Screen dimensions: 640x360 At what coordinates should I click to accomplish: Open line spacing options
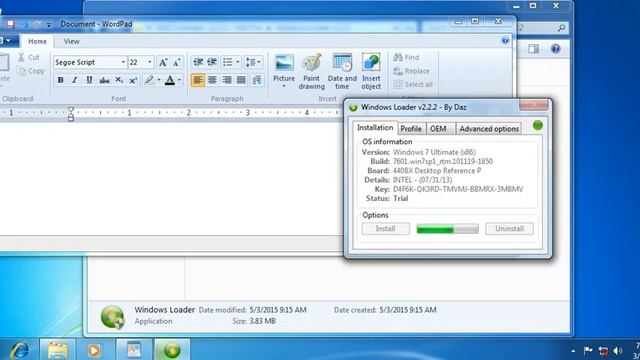click(x=250, y=62)
